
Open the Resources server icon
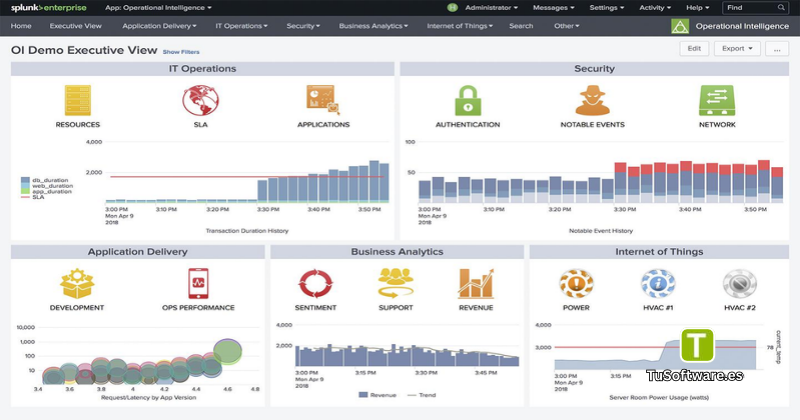78,100
